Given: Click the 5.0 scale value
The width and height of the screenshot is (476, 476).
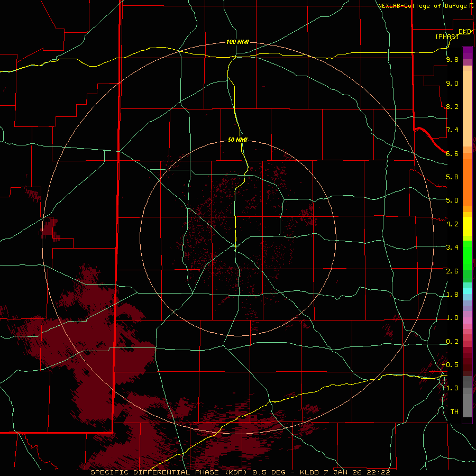Looking at the screenshot, I should [x=452, y=200].
